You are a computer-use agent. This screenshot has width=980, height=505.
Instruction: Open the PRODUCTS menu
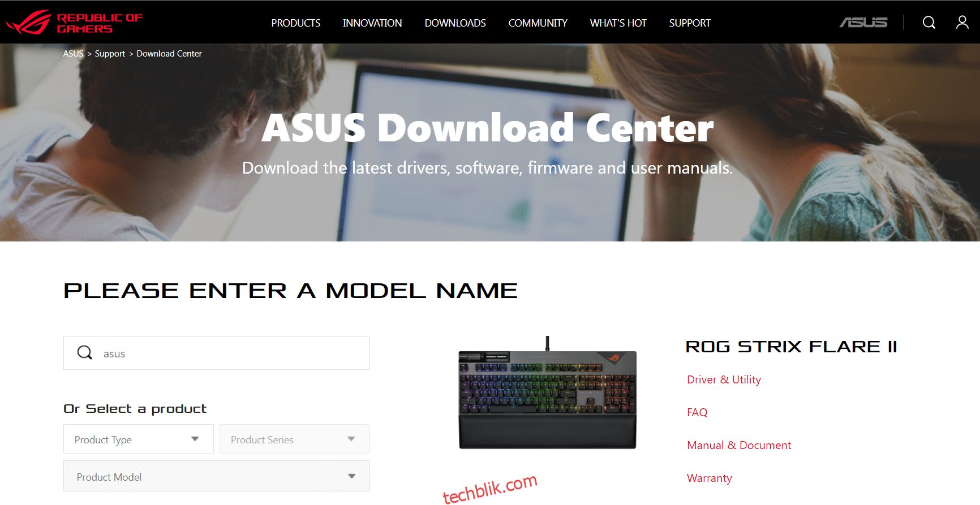point(296,23)
